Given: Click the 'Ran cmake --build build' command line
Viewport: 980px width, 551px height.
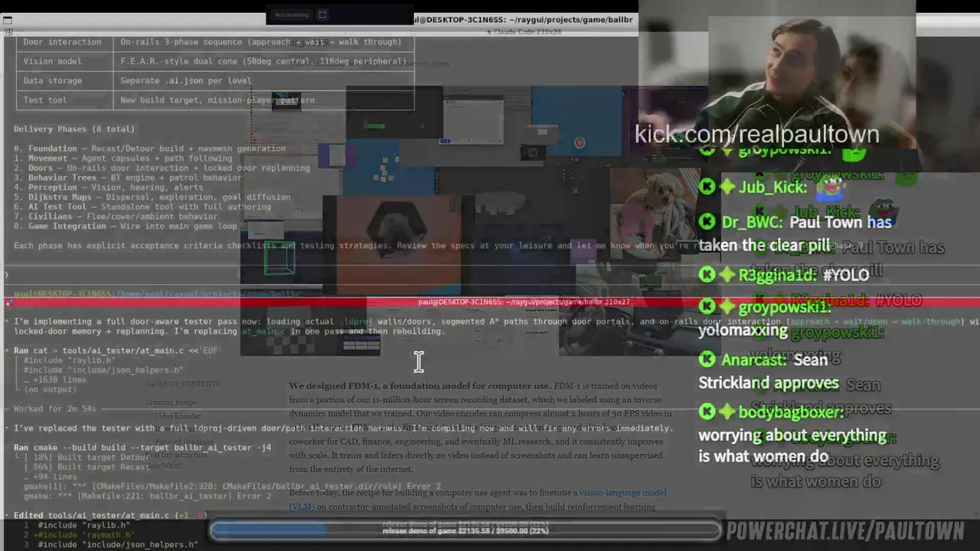Looking at the screenshot, I should coord(142,448).
